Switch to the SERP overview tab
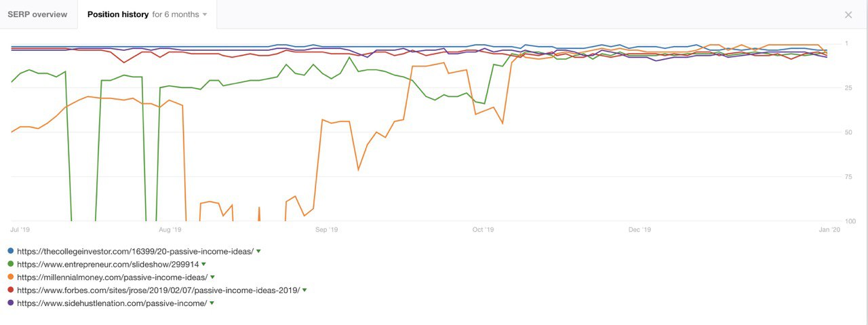Screen dimensions: 868x325 (x=37, y=14)
